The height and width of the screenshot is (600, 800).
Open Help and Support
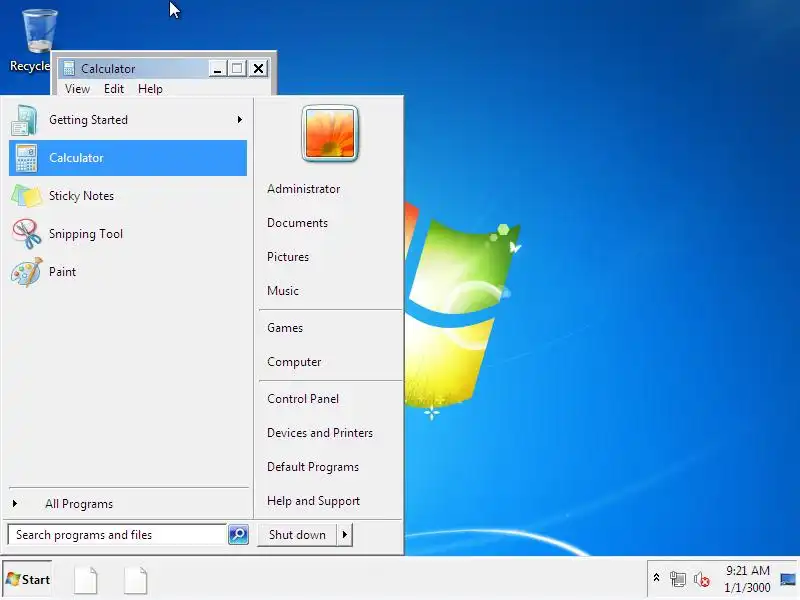[313, 501]
